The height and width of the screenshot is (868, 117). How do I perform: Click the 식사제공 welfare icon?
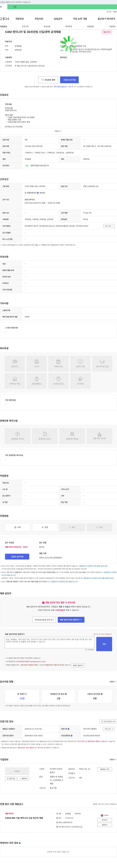(80, 381)
